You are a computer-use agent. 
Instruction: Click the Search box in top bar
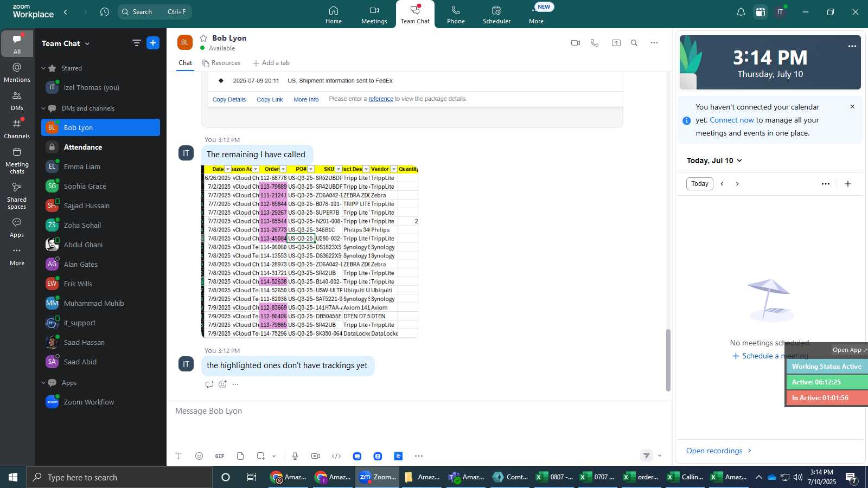[x=155, y=12]
